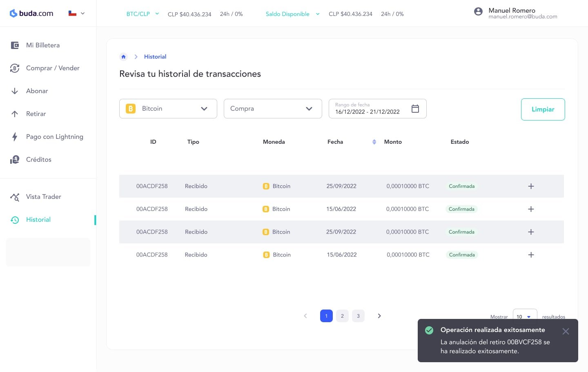Open the Bitcoin currency dropdown
588x372 pixels.
click(168, 109)
